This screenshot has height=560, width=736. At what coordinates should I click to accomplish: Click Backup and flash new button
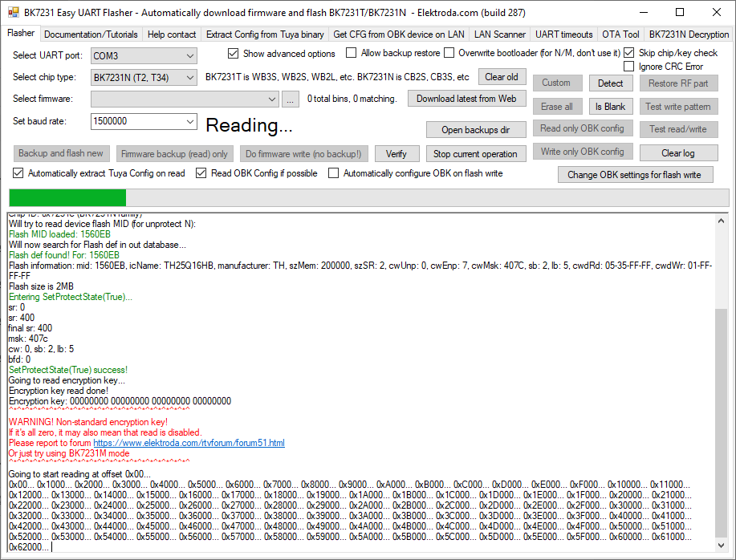[61, 153]
